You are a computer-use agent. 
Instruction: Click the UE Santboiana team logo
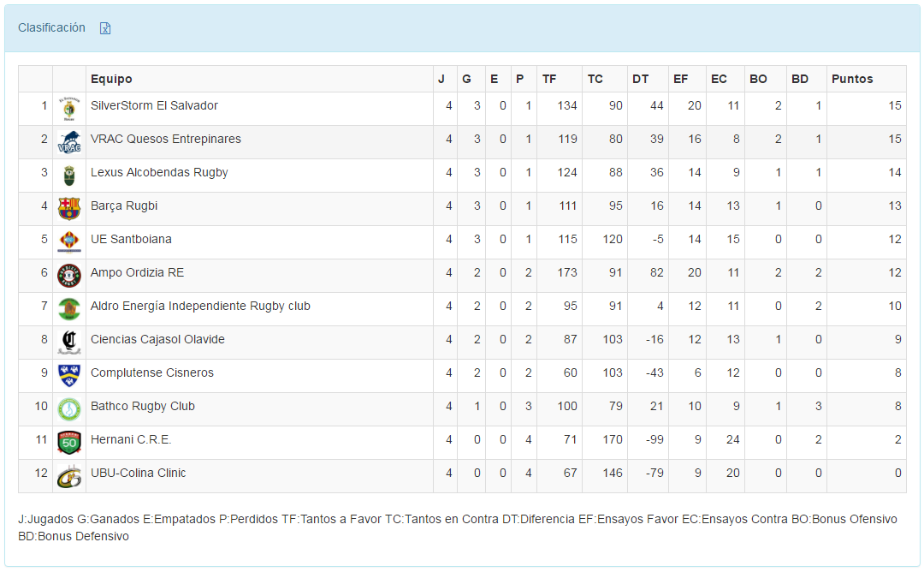68,242
